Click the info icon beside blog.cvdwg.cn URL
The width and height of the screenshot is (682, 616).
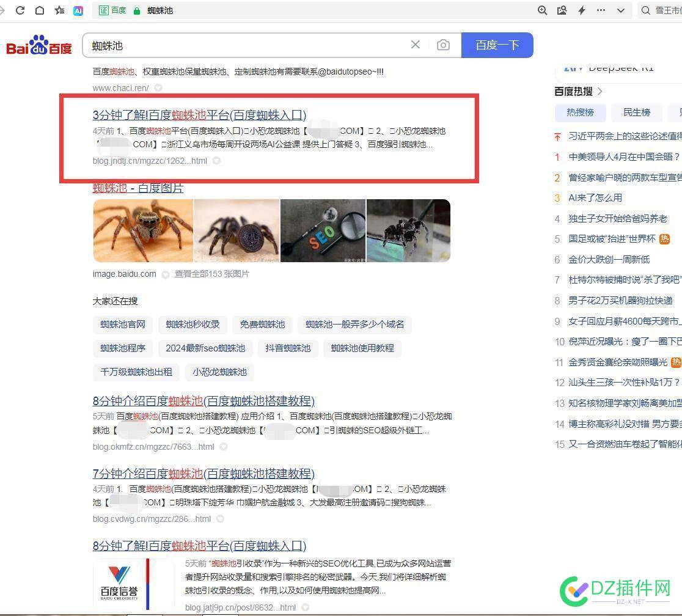point(221,519)
